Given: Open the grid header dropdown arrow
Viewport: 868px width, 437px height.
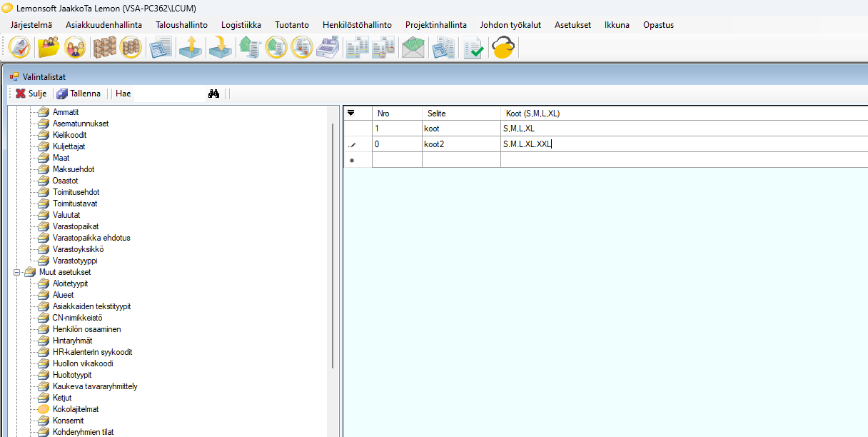Looking at the screenshot, I should click(x=350, y=113).
